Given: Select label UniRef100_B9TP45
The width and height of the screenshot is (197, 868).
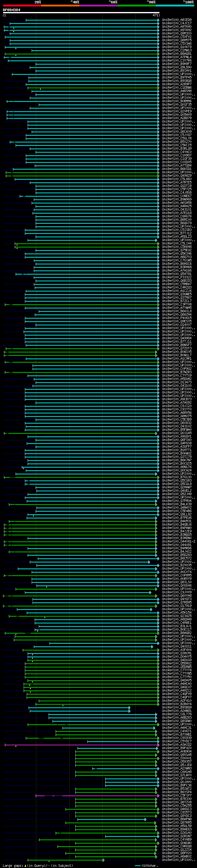Looking at the screenshot, I should click(176, 78).
